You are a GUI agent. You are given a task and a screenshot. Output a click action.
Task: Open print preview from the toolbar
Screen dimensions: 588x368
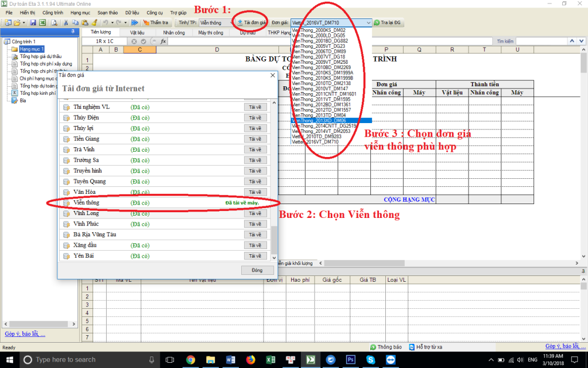pyautogui.click(x=54, y=22)
